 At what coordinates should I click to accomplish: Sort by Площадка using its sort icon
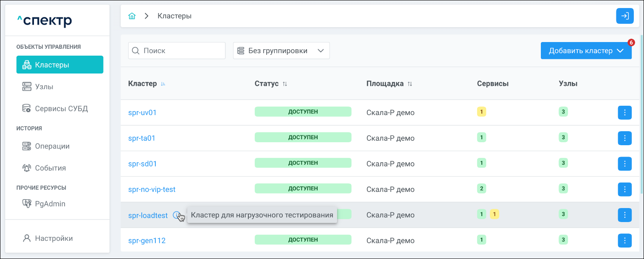click(410, 84)
